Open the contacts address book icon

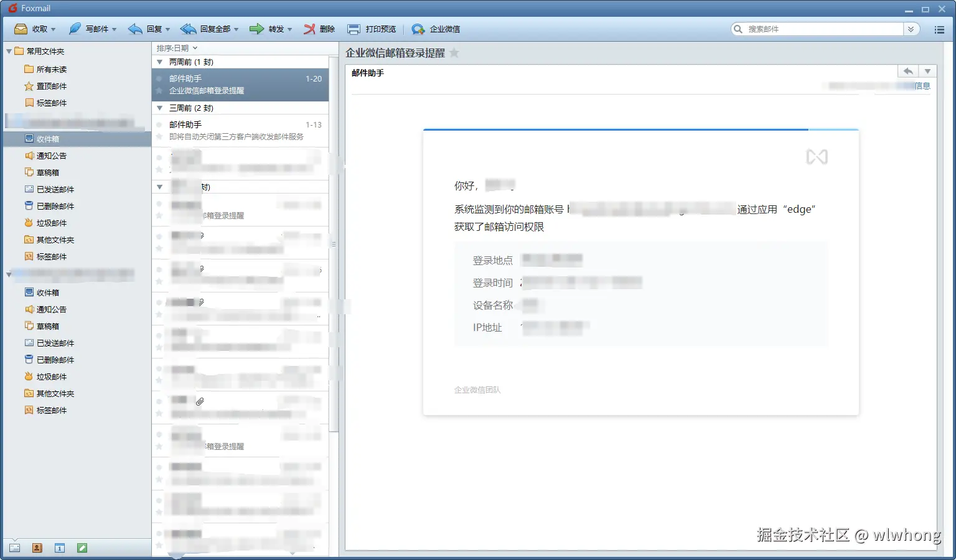pyautogui.click(x=37, y=548)
